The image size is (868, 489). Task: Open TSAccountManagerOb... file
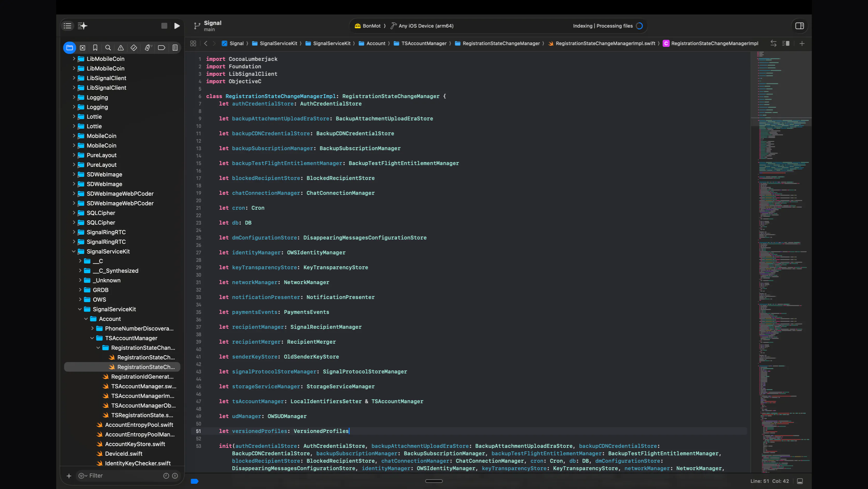pyautogui.click(x=139, y=405)
